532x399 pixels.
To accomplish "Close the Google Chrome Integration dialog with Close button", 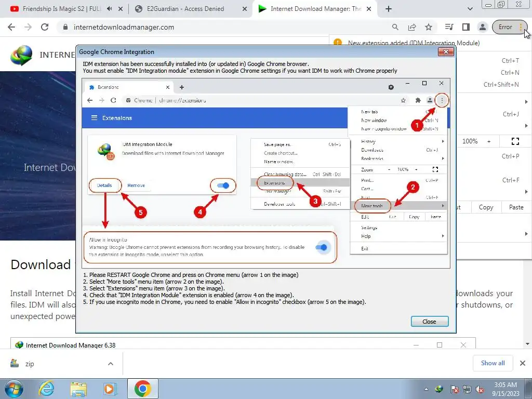I will coord(430,321).
